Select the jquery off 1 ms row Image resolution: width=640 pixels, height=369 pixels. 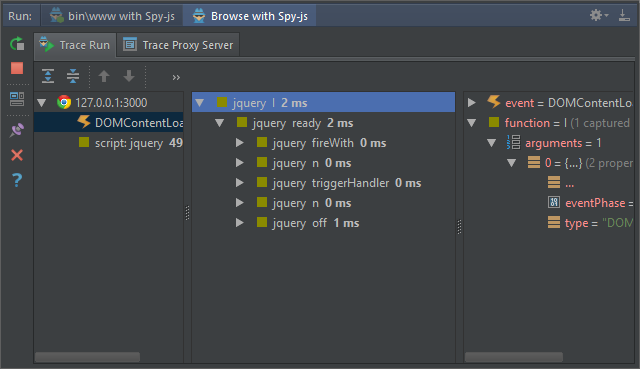(x=323, y=222)
